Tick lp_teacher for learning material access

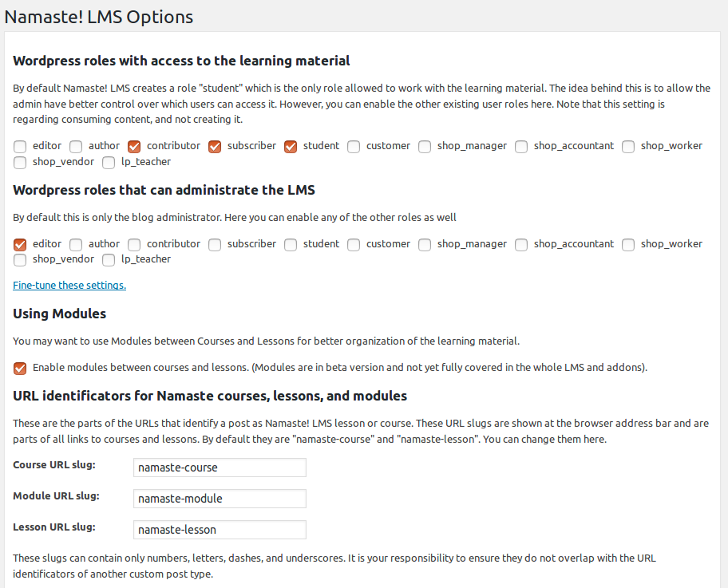(x=109, y=163)
